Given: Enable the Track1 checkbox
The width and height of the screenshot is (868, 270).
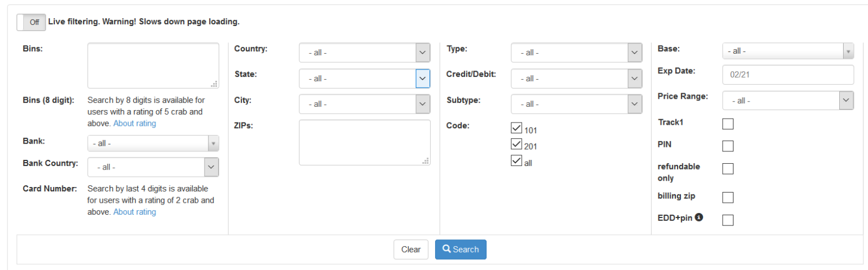Looking at the screenshot, I should click(728, 124).
